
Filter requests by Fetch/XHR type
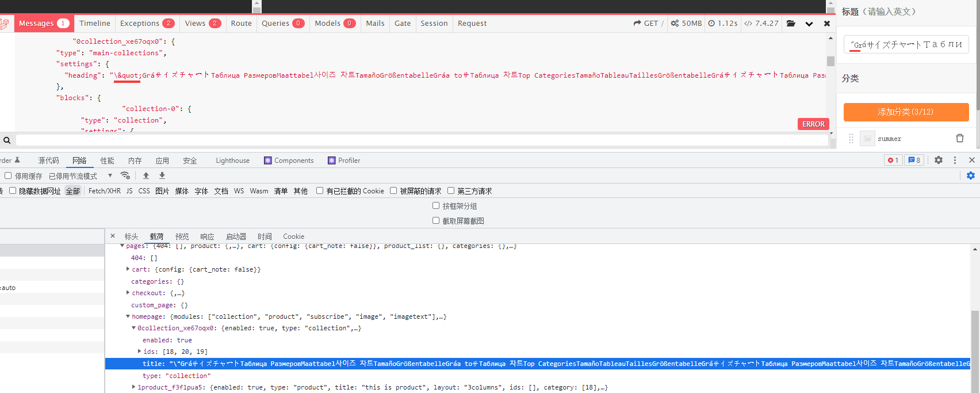tap(104, 191)
